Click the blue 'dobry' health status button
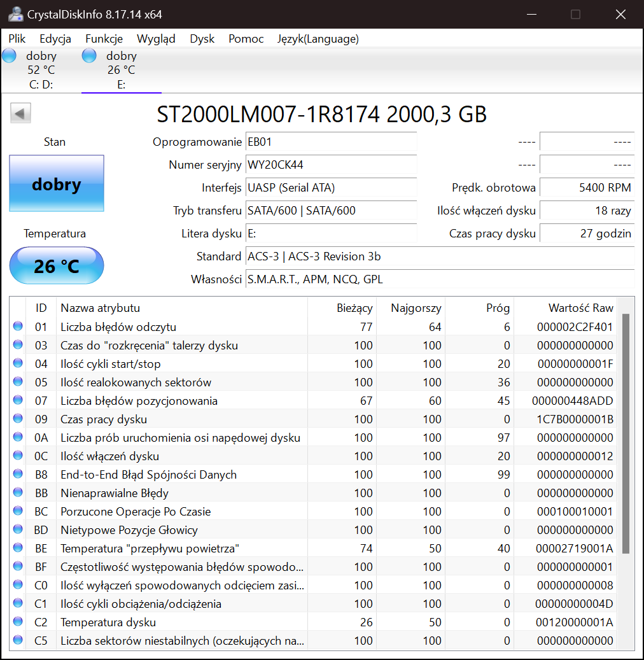Viewport: 644px width, 660px height. [x=57, y=183]
